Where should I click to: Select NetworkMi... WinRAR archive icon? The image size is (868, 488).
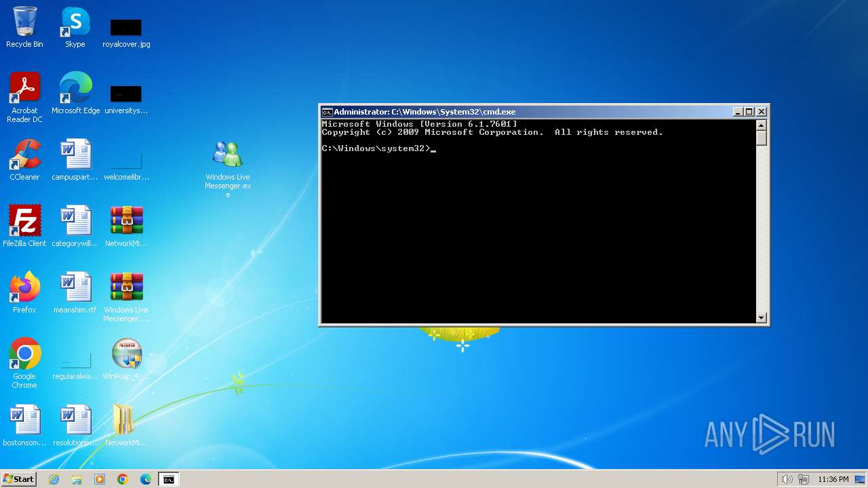click(x=126, y=226)
